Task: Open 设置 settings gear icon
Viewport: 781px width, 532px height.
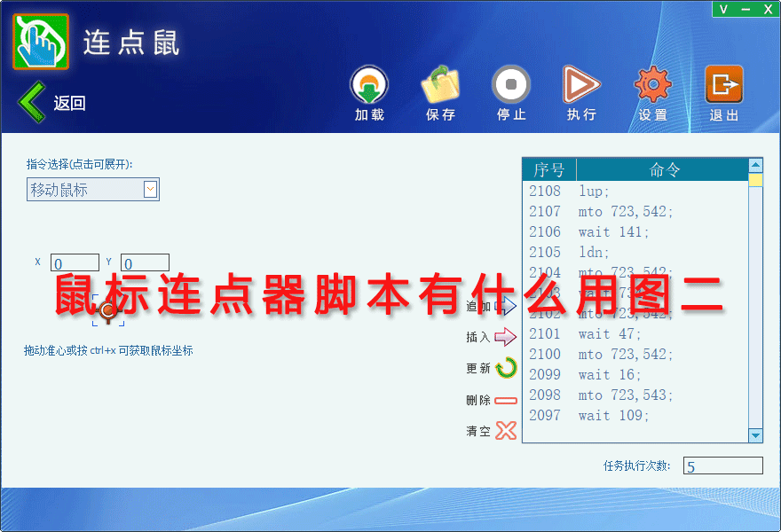Action: [652, 84]
